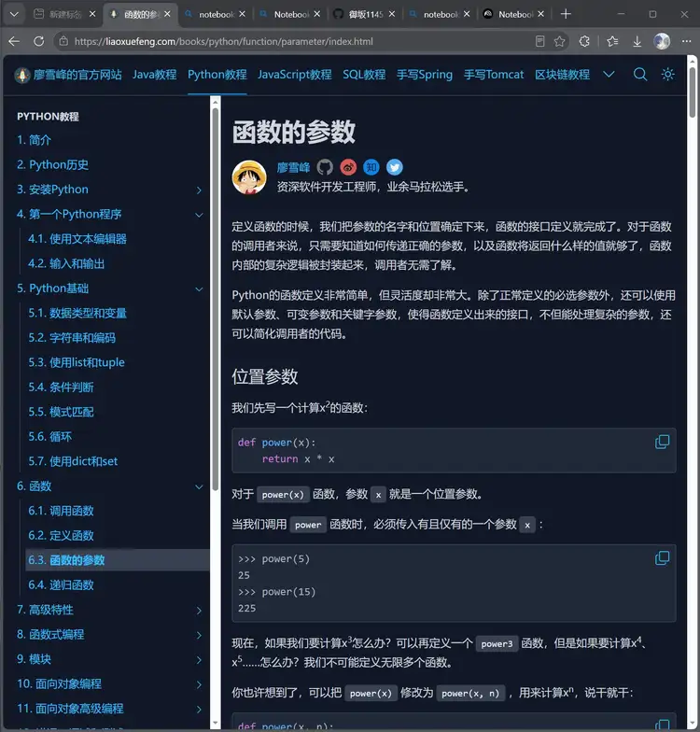Viewport: 700px width, 732px height.
Task: Open the author's Weibo icon
Action: (x=348, y=167)
